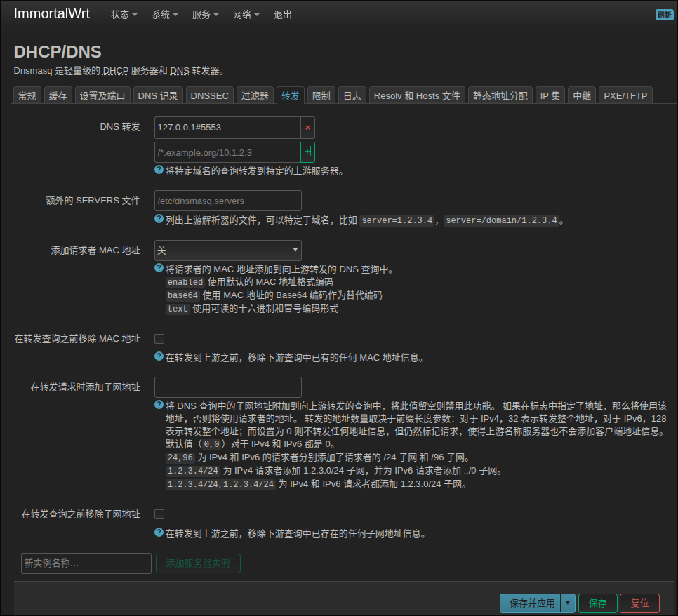This screenshot has width=678, height=616.
Task: Click help icon beside subnet address description
Action: (159, 406)
